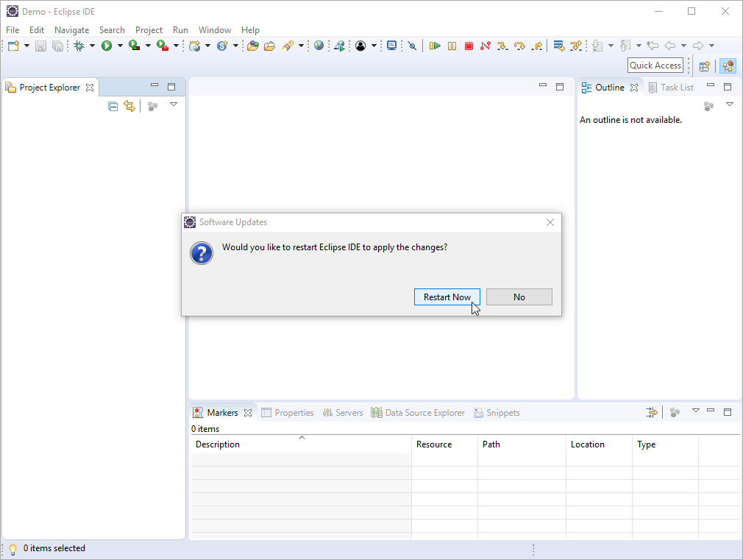The image size is (743, 560).
Task: Click No to decline the restart
Action: click(x=519, y=297)
